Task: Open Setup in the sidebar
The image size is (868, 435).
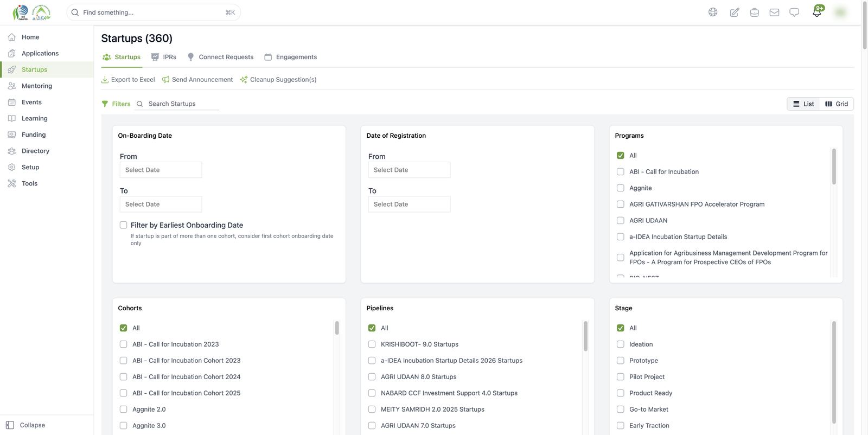Action: pyautogui.click(x=47, y=167)
